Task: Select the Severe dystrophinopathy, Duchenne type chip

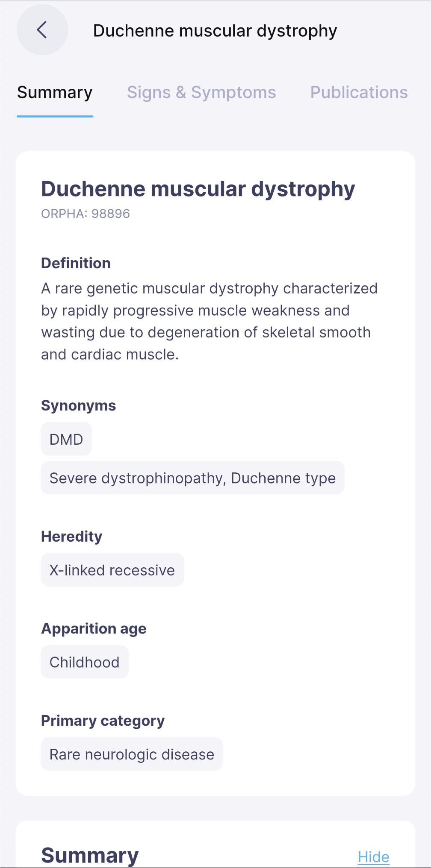Action: click(192, 478)
